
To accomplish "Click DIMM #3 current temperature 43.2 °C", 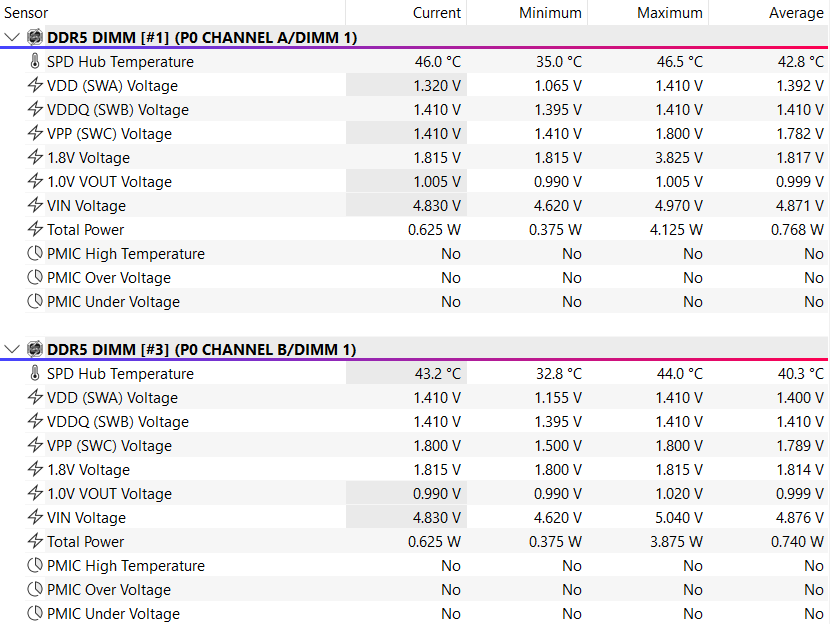I will pos(437,373).
